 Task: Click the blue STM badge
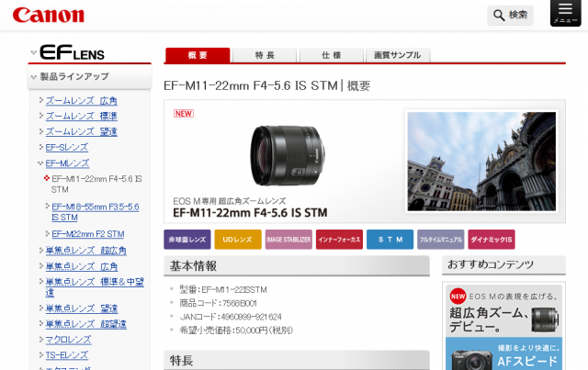click(x=390, y=240)
